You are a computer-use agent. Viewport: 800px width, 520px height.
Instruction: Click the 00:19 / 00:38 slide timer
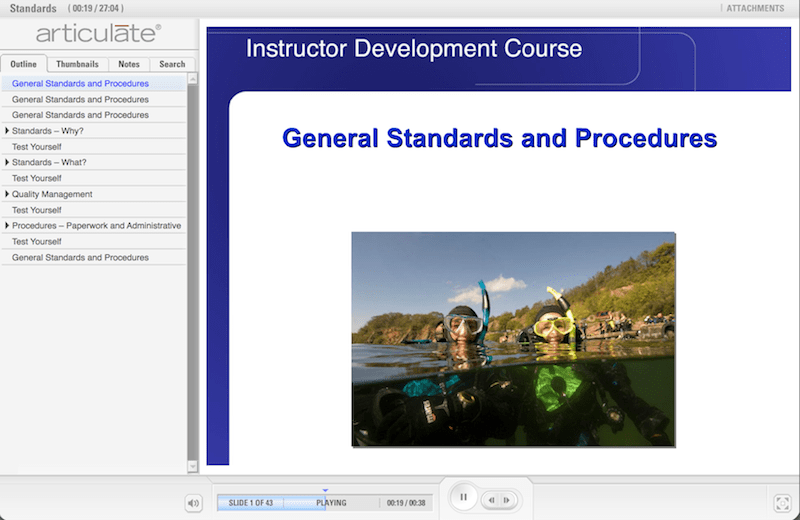point(406,503)
